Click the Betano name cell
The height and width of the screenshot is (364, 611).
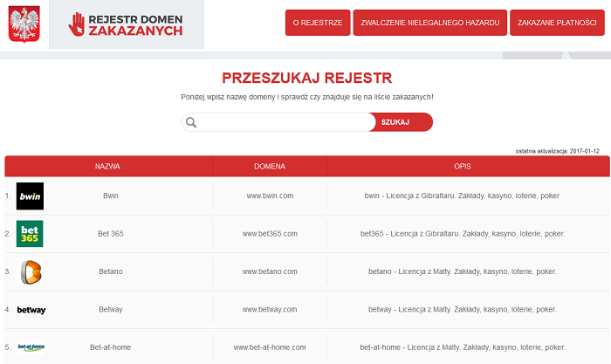[111, 271]
